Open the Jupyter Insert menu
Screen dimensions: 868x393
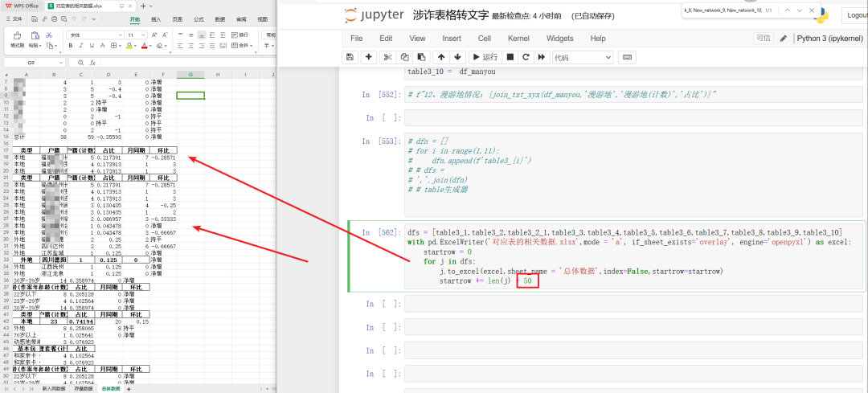click(452, 39)
